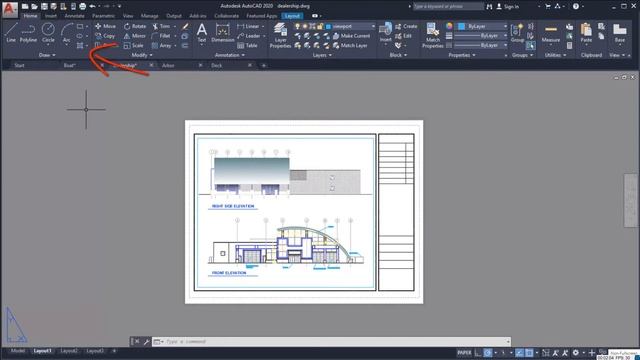Click the Copy tool in Modify panel
Screen dimensions: 640x360
click(x=105, y=36)
